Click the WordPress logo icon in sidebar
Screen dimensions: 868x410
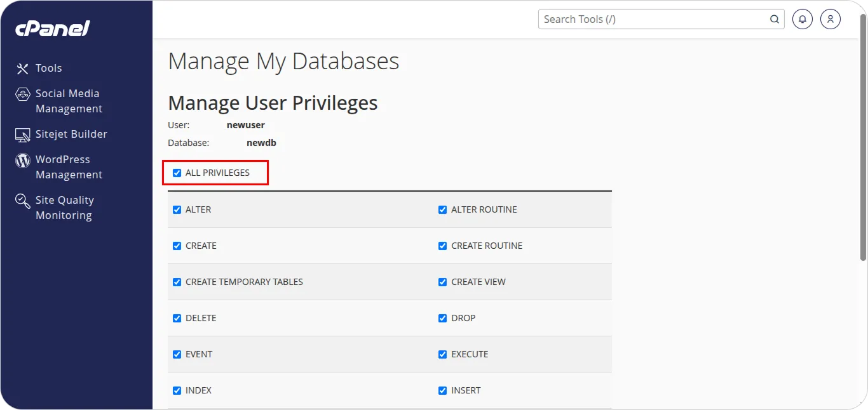point(23,160)
